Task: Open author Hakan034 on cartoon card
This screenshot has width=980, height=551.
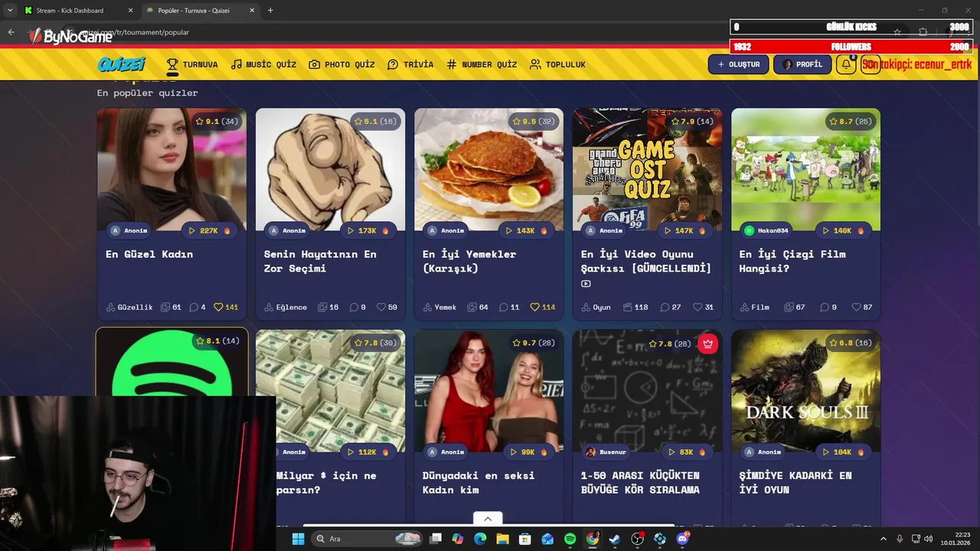Action: [766, 230]
